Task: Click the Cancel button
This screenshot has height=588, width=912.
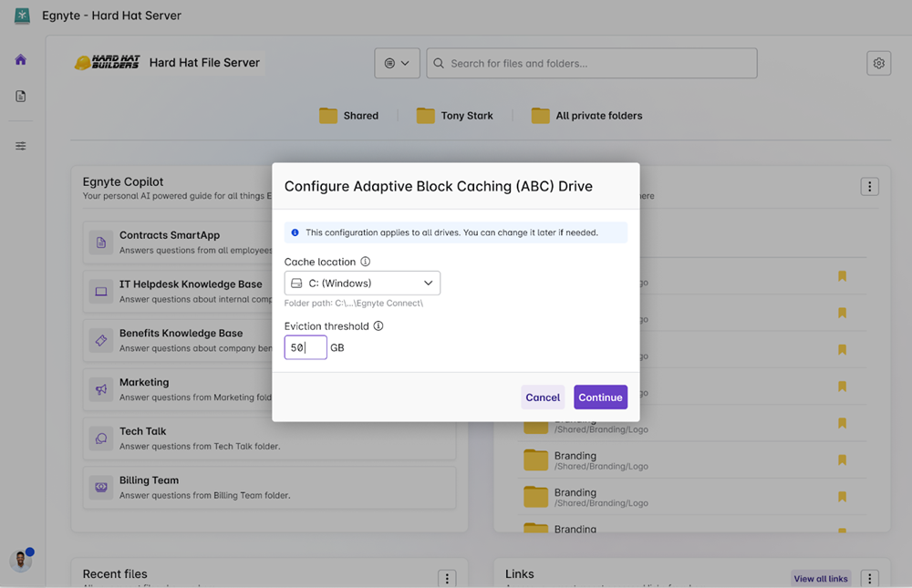Action: click(x=543, y=397)
